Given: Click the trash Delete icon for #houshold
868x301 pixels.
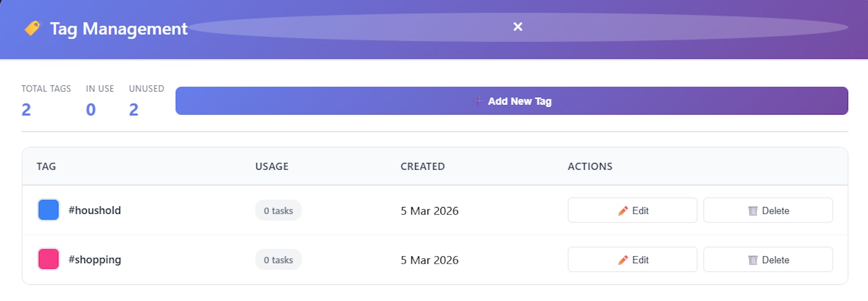Looking at the screenshot, I should click(753, 211).
